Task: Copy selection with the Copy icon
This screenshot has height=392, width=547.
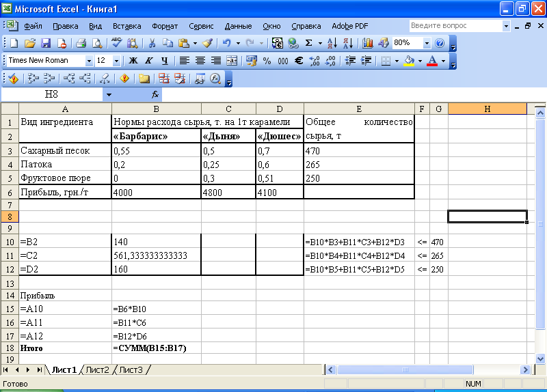Action: click(x=168, y=43)
